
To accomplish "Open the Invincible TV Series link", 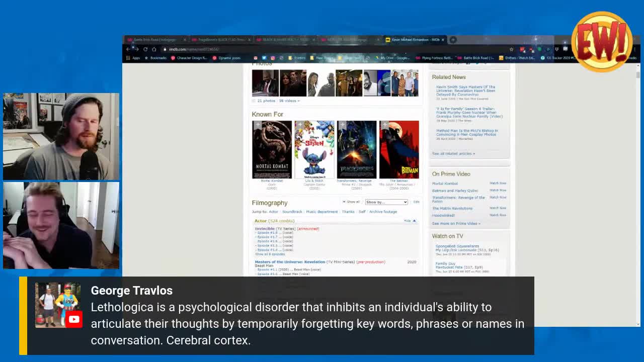I will click(x=265, y=229).
